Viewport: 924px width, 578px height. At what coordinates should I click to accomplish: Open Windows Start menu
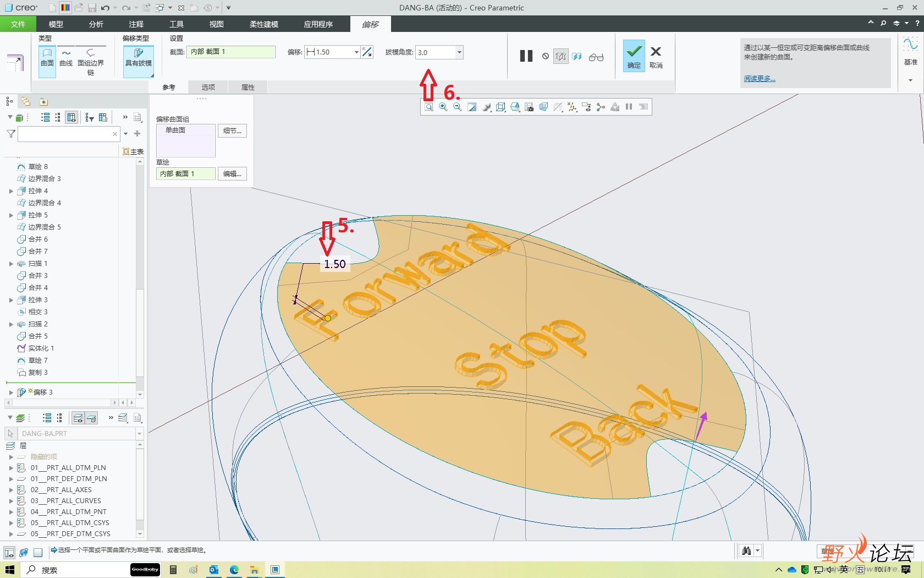tap(10, 570)
